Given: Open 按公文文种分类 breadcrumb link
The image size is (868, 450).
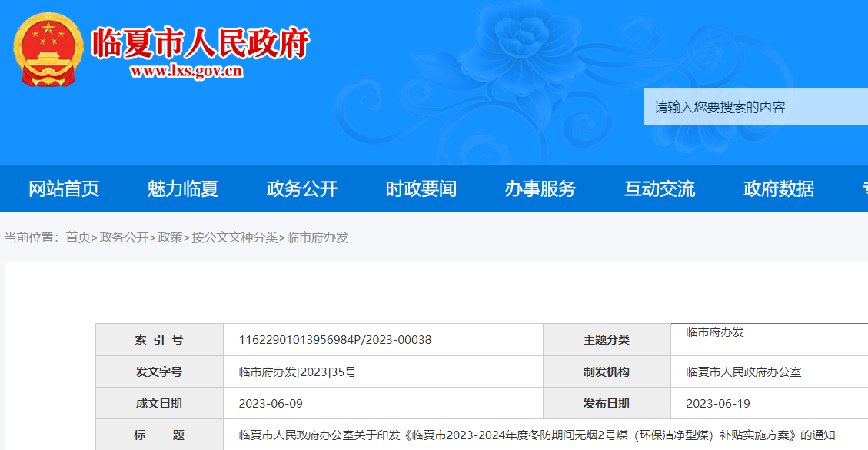Looking at the screenshot, I should tap(234, 238).
